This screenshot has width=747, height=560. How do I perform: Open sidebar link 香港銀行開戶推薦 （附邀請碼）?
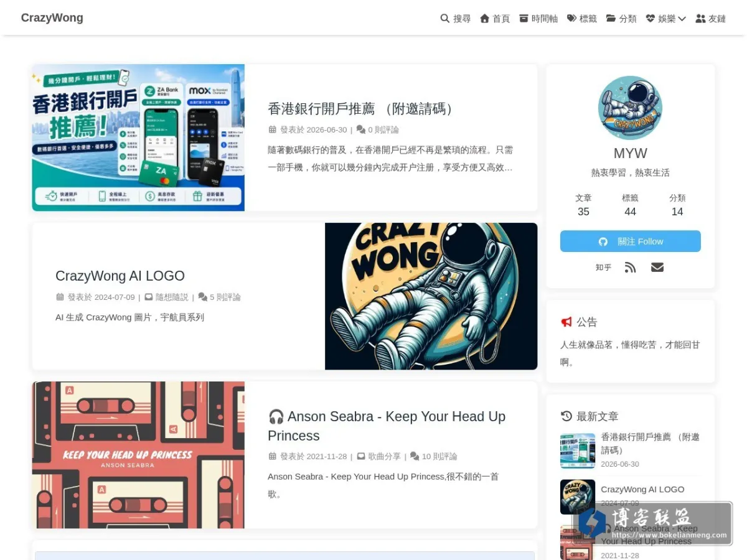pos(651,444)
